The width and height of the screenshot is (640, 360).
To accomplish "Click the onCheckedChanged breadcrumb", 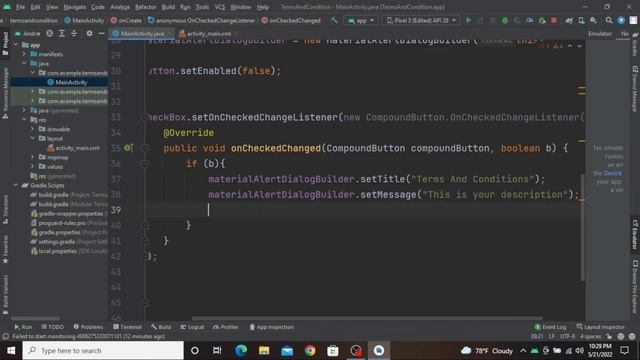I will pos(291,20).
